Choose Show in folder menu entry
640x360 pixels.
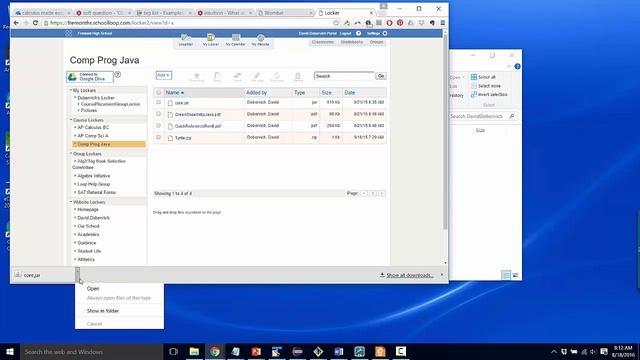point(102,311)
